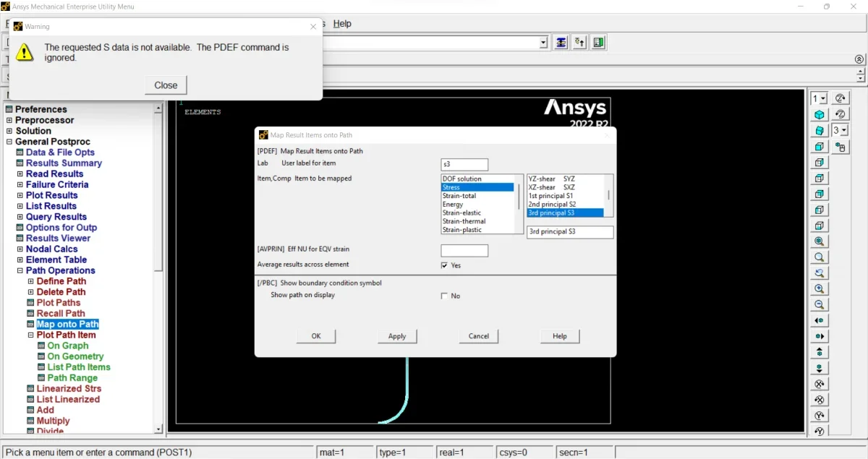Click the Zoom In magnifier icon
Screen dimensions: 868x459
819,288
